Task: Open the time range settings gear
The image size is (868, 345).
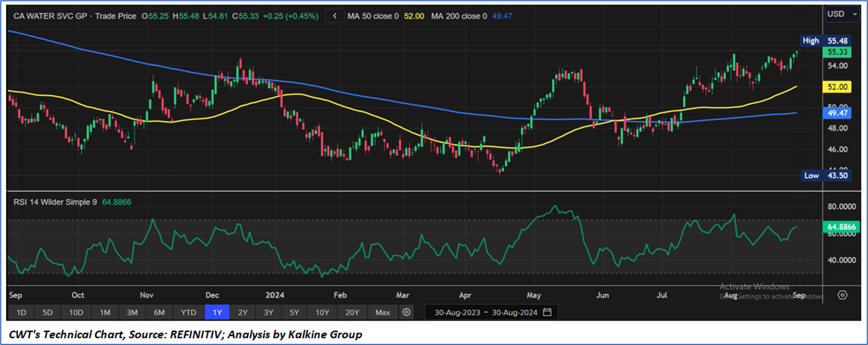Action: click(407, 312)
